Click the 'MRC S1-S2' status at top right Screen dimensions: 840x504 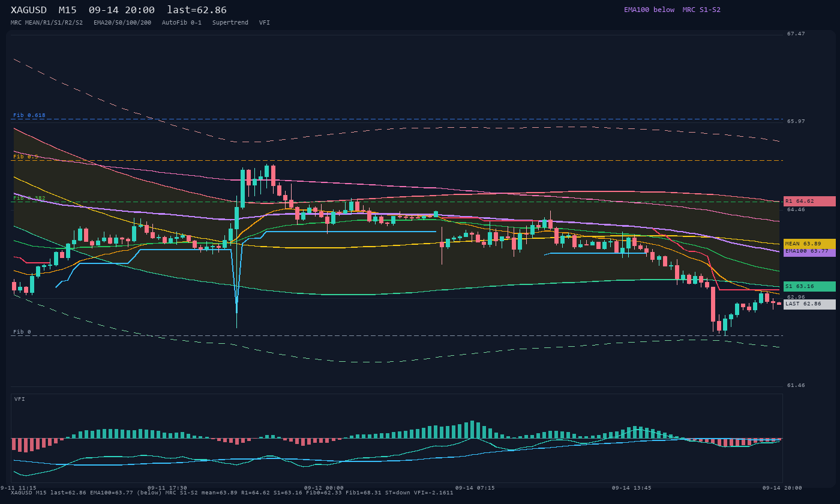tap(701, 10)
